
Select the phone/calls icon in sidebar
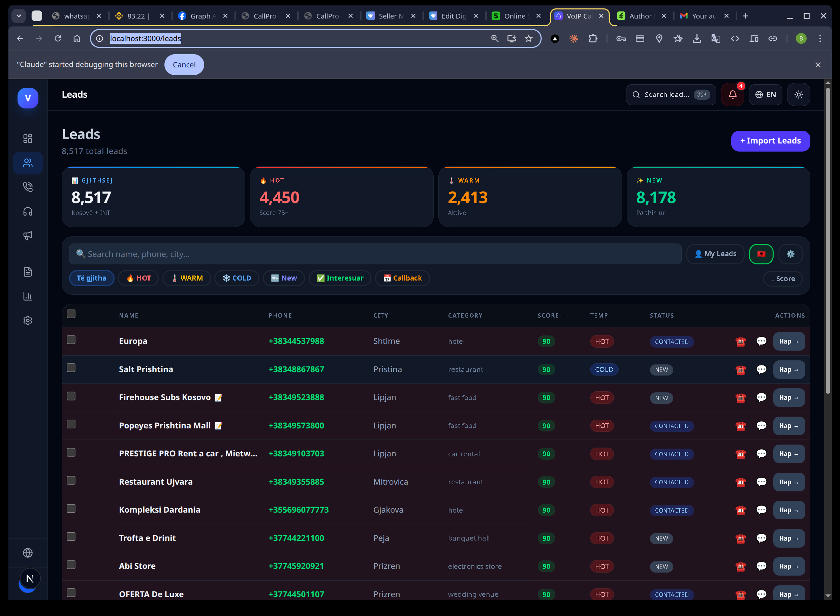(x=28, y=187)
